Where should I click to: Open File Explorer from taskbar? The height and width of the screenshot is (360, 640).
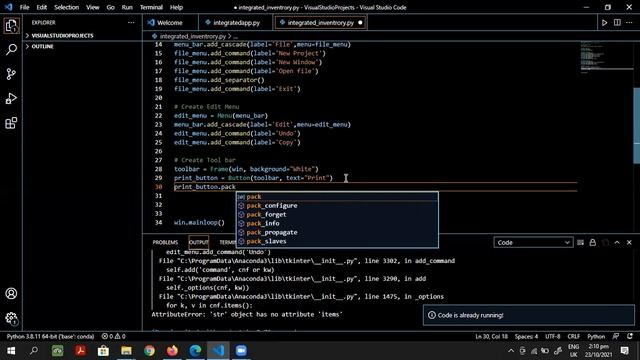click(x=126, y=351)
